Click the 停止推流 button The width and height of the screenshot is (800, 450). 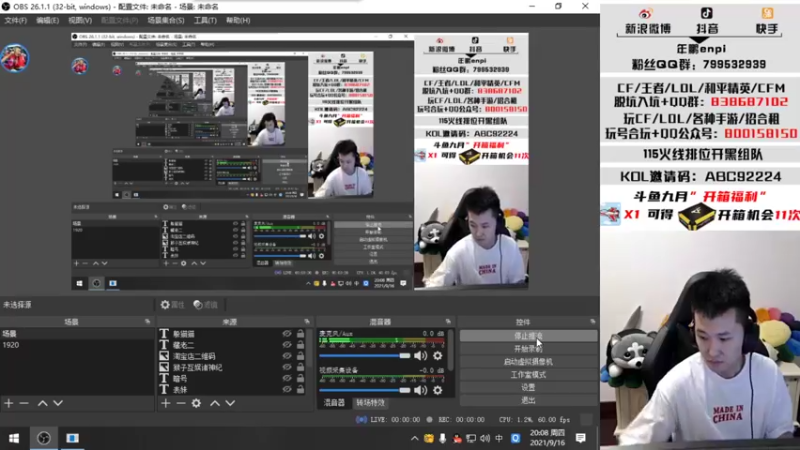point(528,336)
